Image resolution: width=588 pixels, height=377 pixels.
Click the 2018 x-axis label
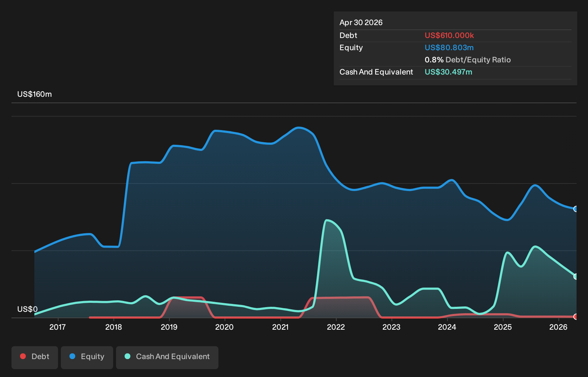(114, 327)
